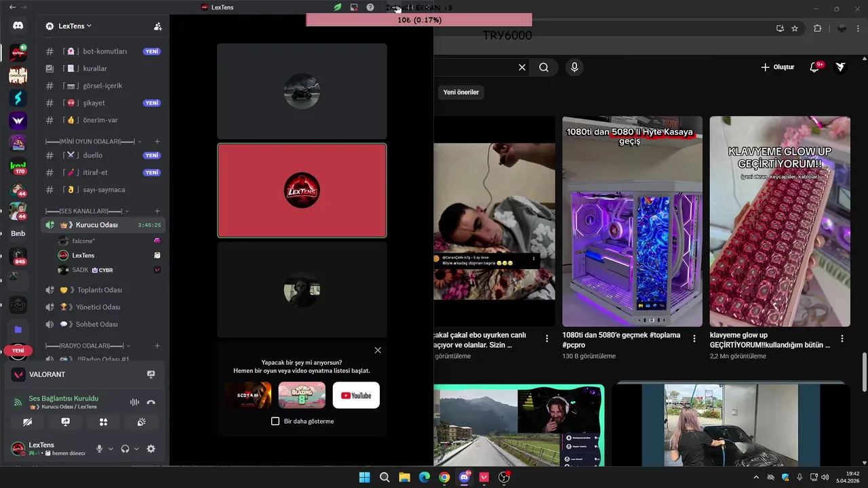This screenshot has height=488, width=868.
Task: Open the LexTens server icon in sidebar
Action: (18, 52)
